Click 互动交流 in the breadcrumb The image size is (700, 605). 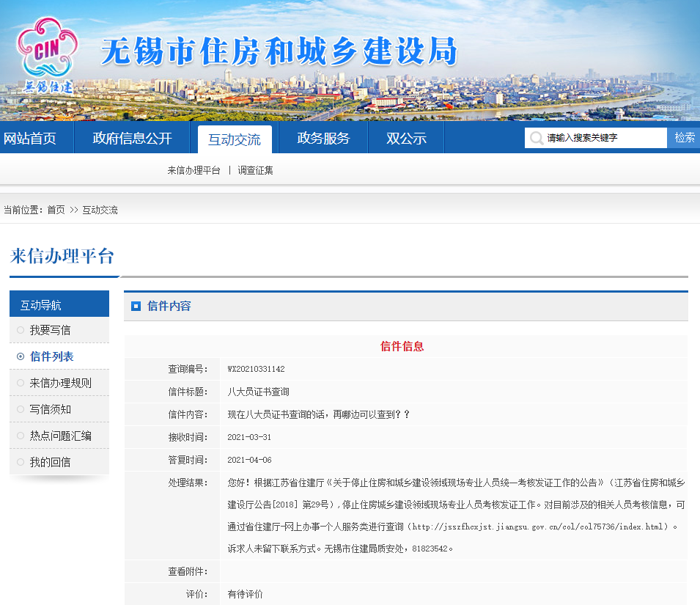(x=100, y=210)
